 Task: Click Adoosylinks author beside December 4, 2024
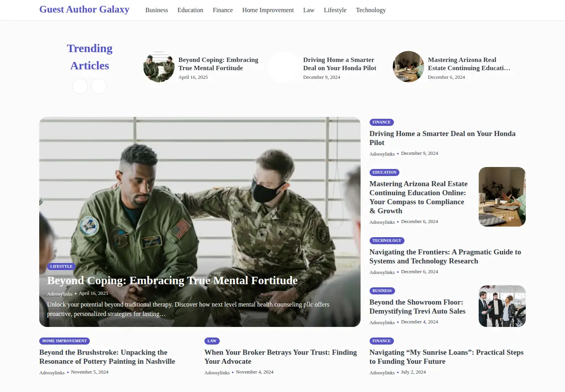point(382,323)
